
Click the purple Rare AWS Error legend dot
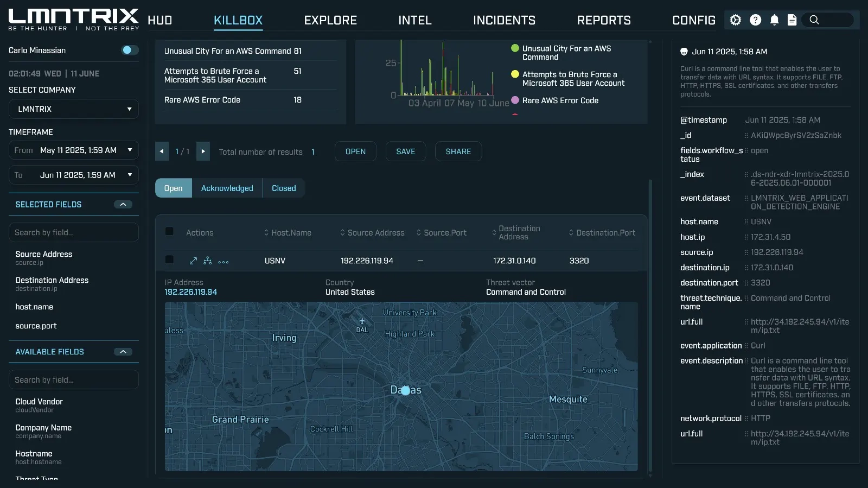click(x=515, y=100)
